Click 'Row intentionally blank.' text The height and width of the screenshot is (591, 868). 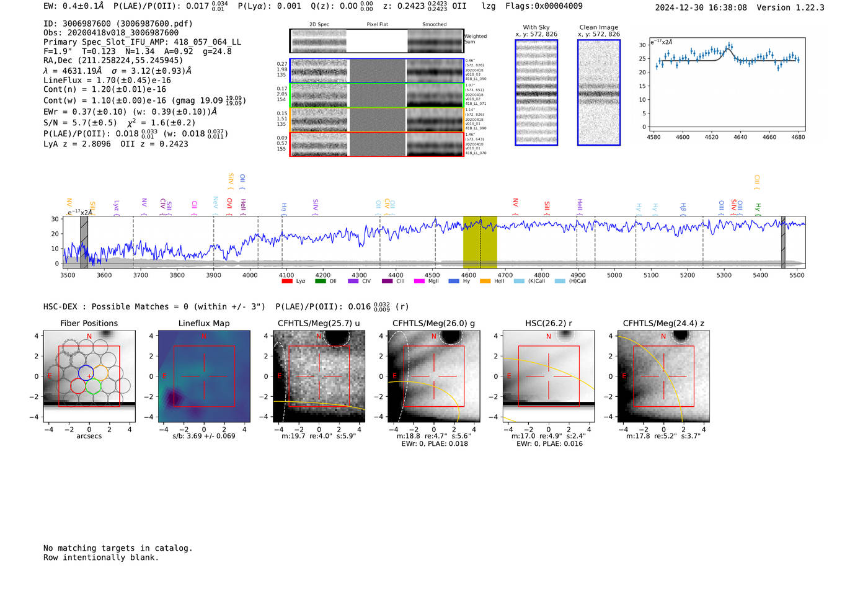click(101, 558)
